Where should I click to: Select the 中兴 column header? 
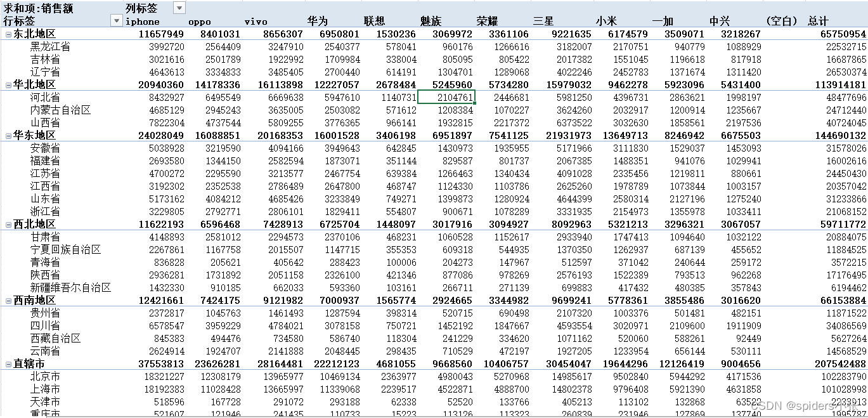[719, 21]
